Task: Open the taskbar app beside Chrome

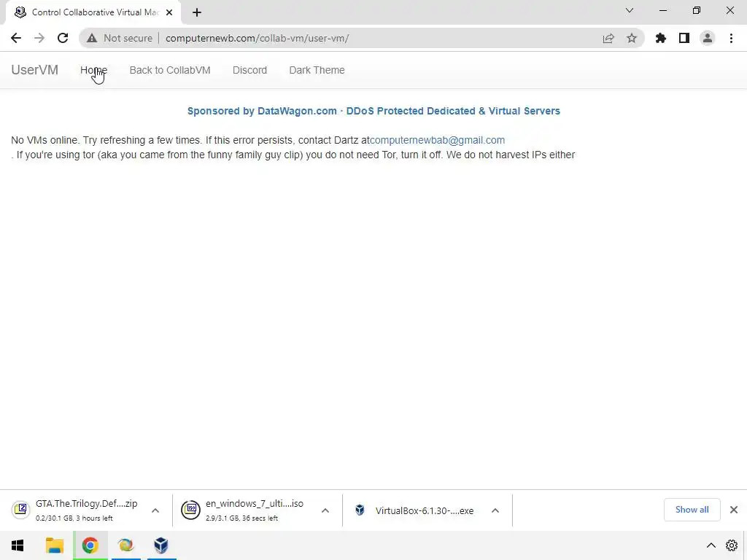Action: pyautogui.click(x=125, y=545)
